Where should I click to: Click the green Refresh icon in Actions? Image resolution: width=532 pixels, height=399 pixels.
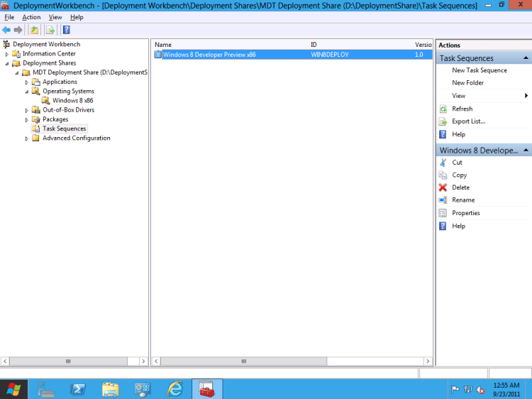tap(443, 109)
